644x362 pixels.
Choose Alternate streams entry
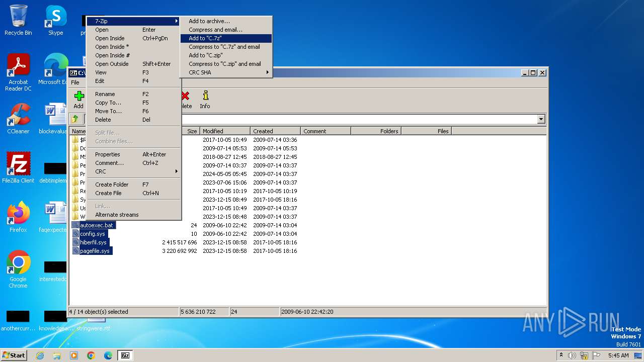tap(134, 215)
